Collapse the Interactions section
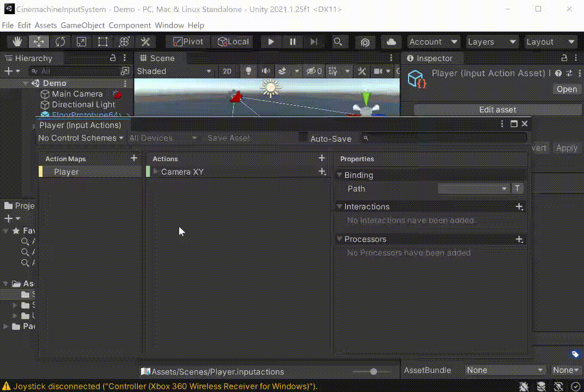584x392 pixels. tap(339, 206)
